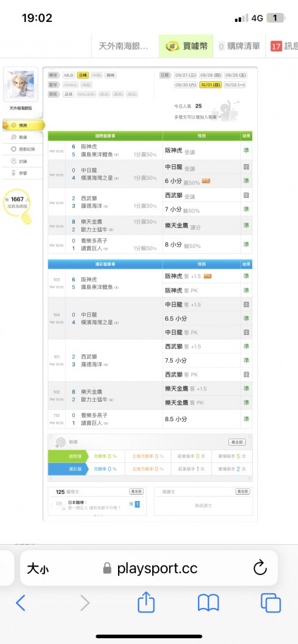This screenshot has width=298, height=644.
Task: Click the 7 小分 輸50% prediction
Action: (x=182, y=209)
